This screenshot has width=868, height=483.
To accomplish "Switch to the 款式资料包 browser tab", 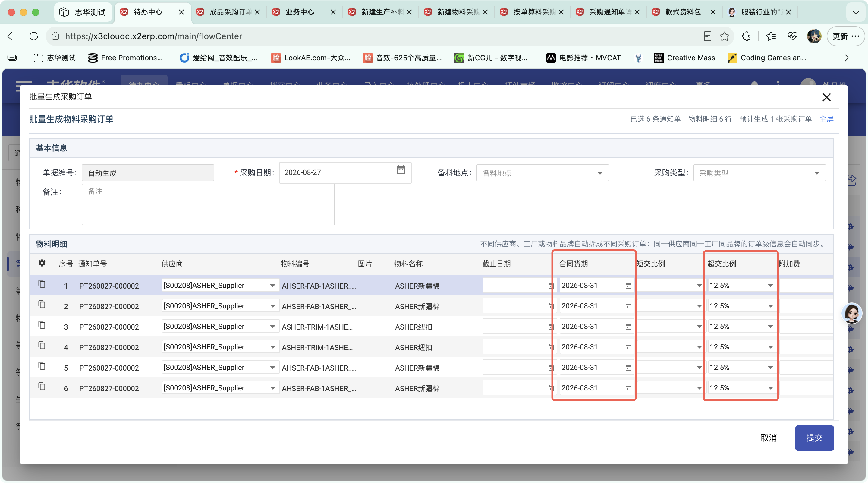I will tap(684, 12).
